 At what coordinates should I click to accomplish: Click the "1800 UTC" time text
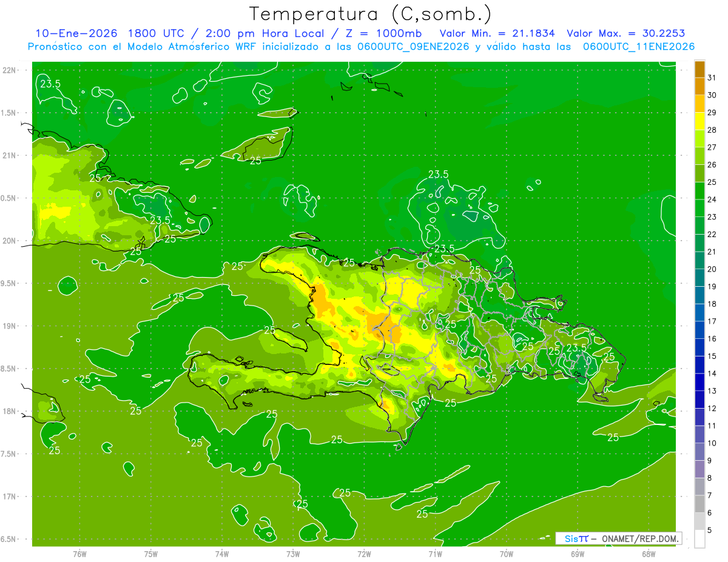coord(156,33)
